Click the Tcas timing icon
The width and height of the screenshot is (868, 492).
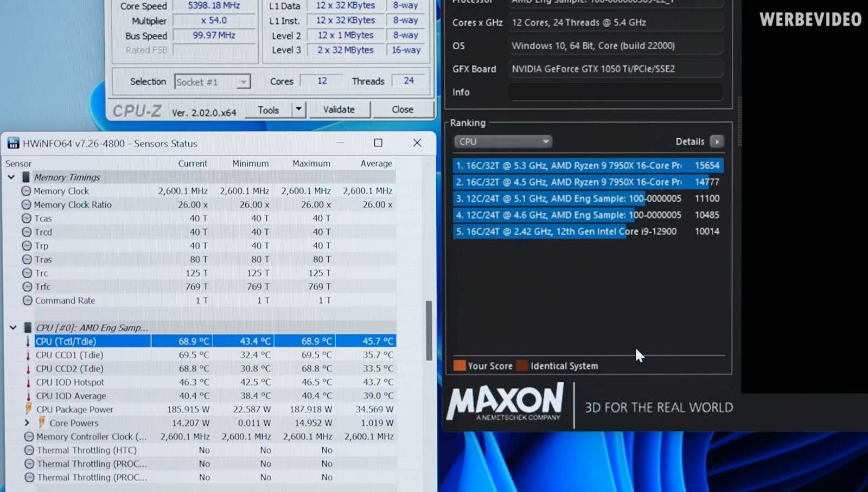coord(27,218)
